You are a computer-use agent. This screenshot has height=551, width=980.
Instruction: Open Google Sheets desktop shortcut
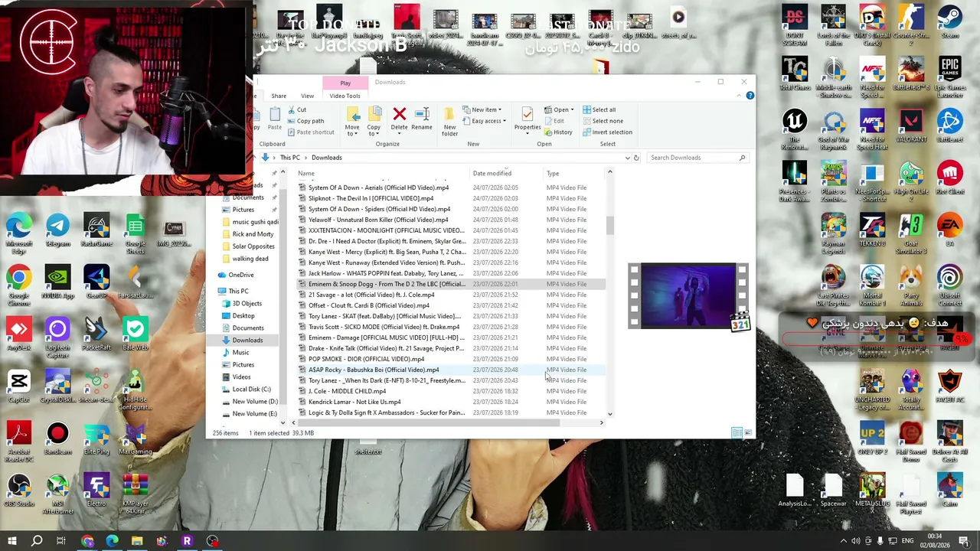[x=135, y=234]
